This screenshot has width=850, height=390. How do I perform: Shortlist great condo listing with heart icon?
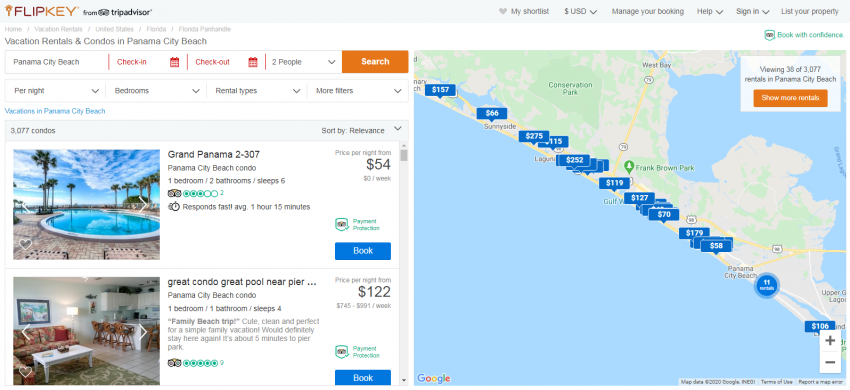click(25, 372)
